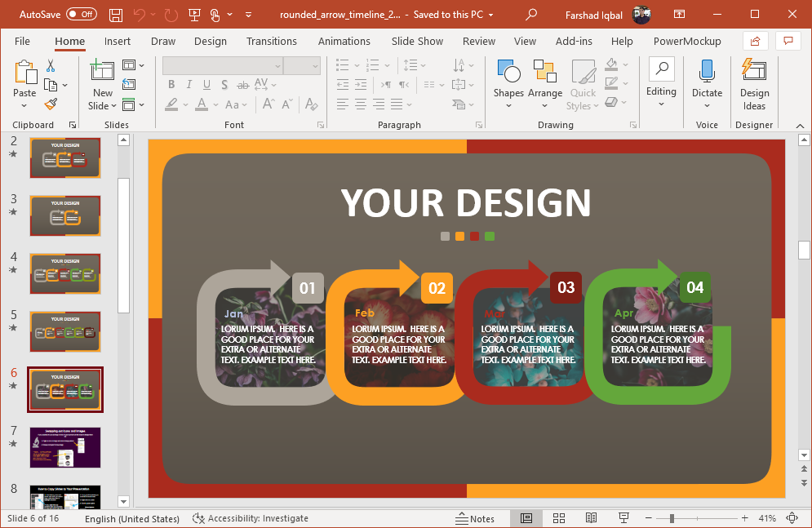812x528 pixels.
Task: Start presentation from beginning icon
Action: click(195, 15)
